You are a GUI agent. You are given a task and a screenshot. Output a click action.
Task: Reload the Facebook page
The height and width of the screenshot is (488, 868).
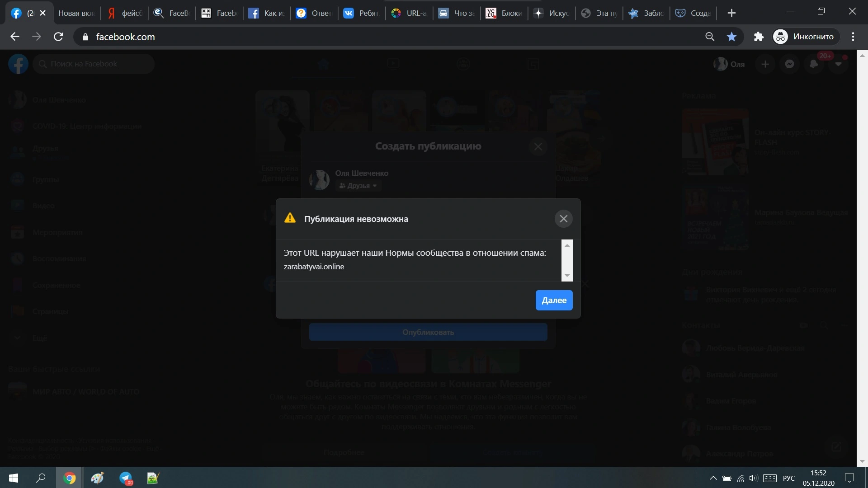tap(58, 37)
